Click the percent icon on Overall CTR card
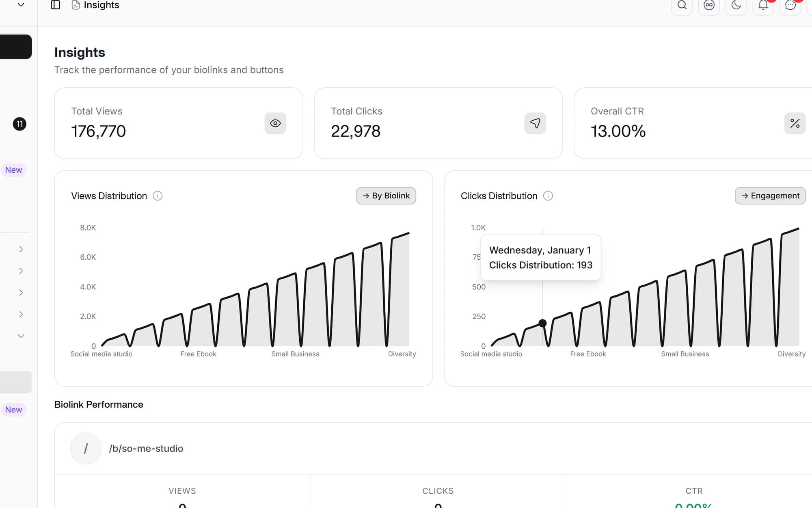The height and width of the screenshot is (508, 812). click(795, 123)
